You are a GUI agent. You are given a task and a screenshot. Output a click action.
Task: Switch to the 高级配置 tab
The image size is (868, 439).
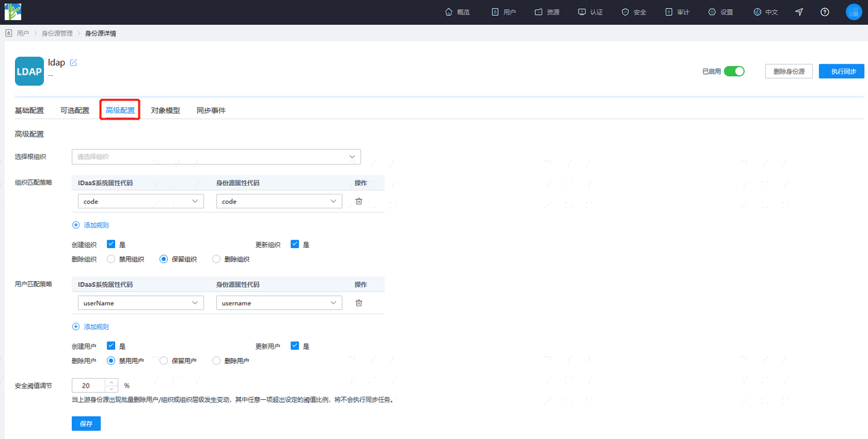[120, 110]
